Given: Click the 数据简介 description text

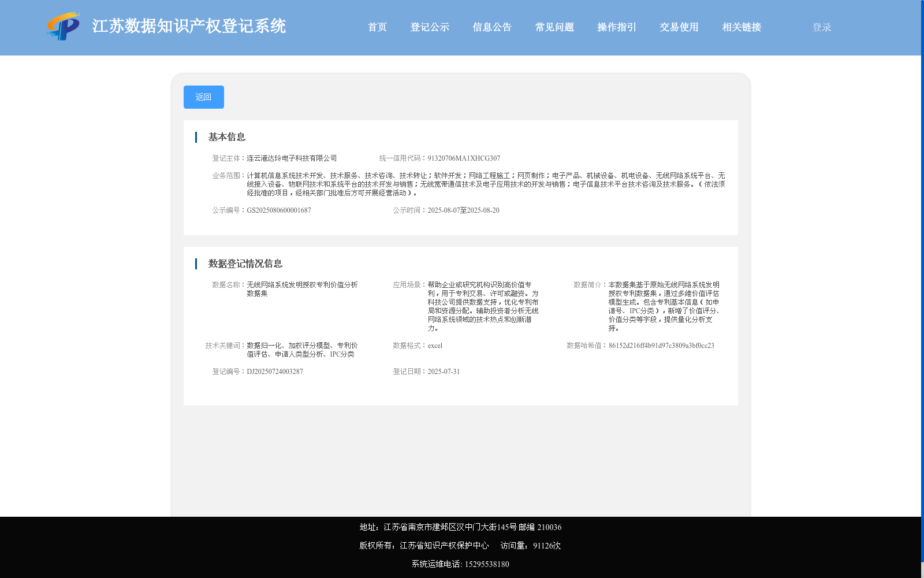Looking at the screenshot, I should (664, 306).
